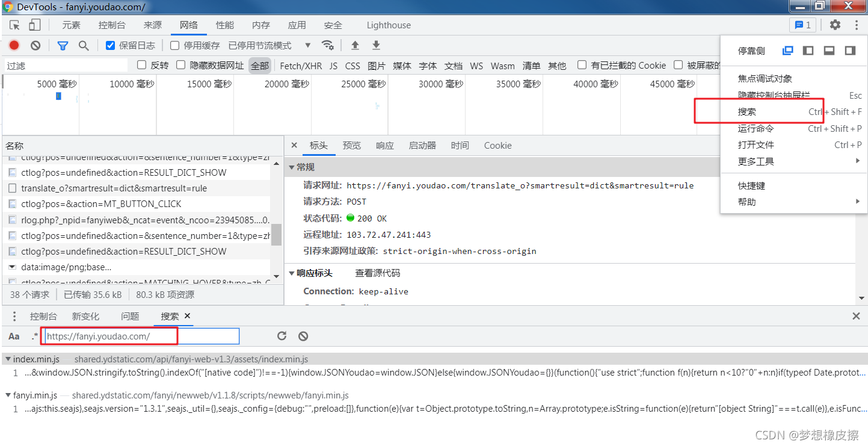Choose 运行命令 menu entry

click(x=794, y=128)
